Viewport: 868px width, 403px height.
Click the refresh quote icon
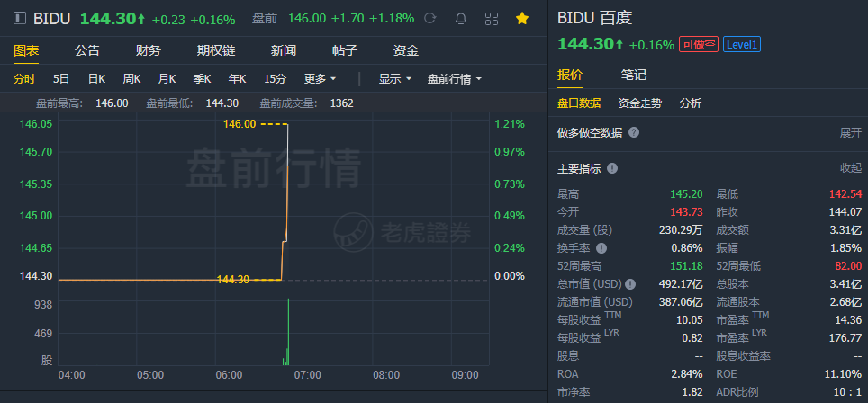coord(430,18)
